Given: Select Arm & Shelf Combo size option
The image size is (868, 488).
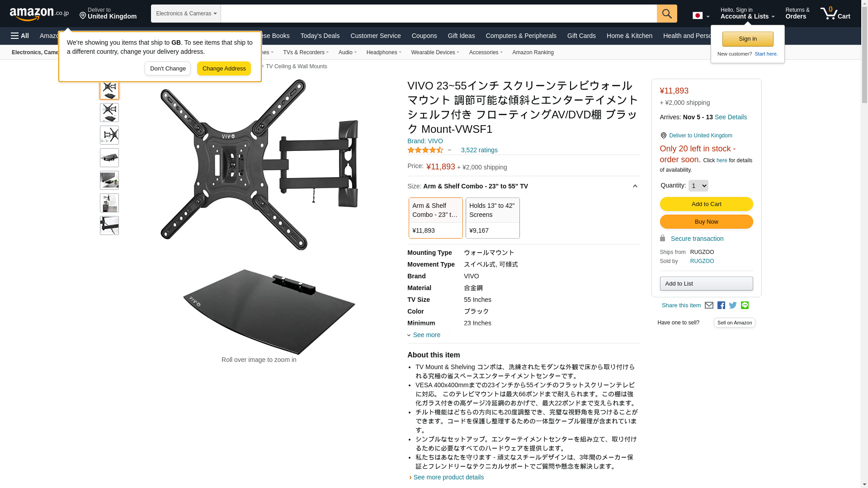Looking at the screenshot, I should coord(435,218).
